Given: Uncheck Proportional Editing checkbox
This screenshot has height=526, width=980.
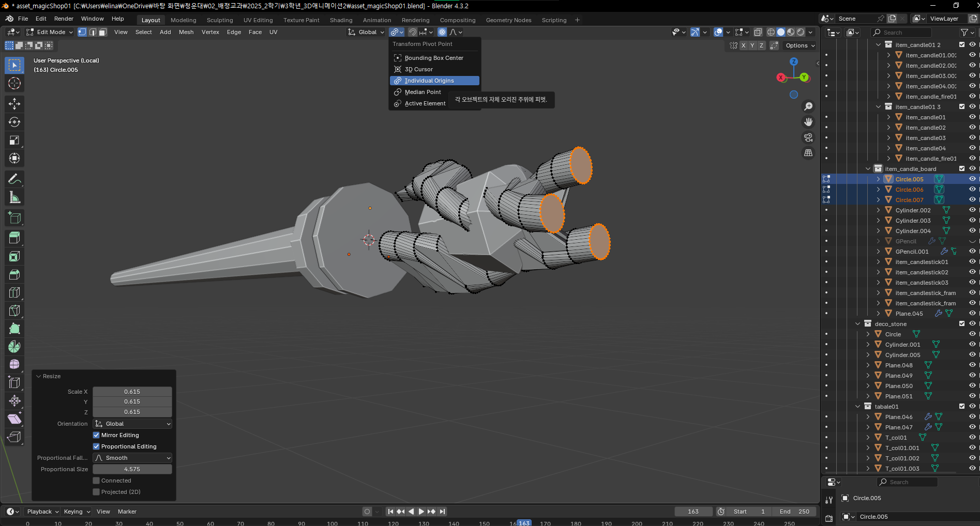Looking at the screenshot, I should (96, 446).
